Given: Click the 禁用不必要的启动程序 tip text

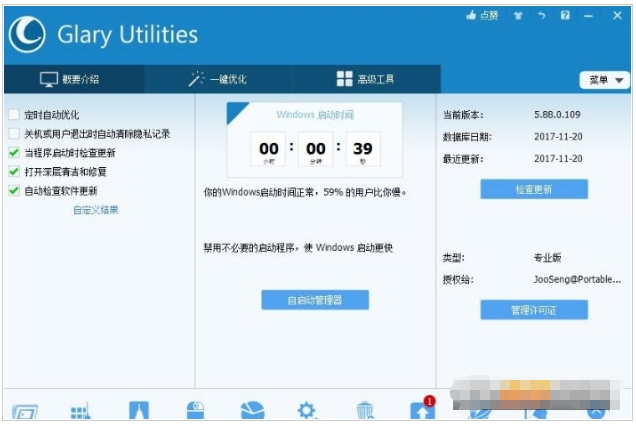Looking at the screenshot, I should pos(298,248).
